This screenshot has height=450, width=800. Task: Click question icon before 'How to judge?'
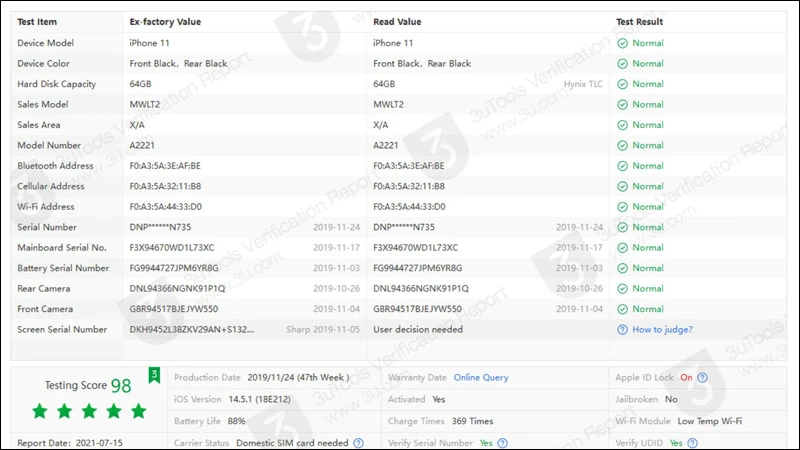coord(623,330)
